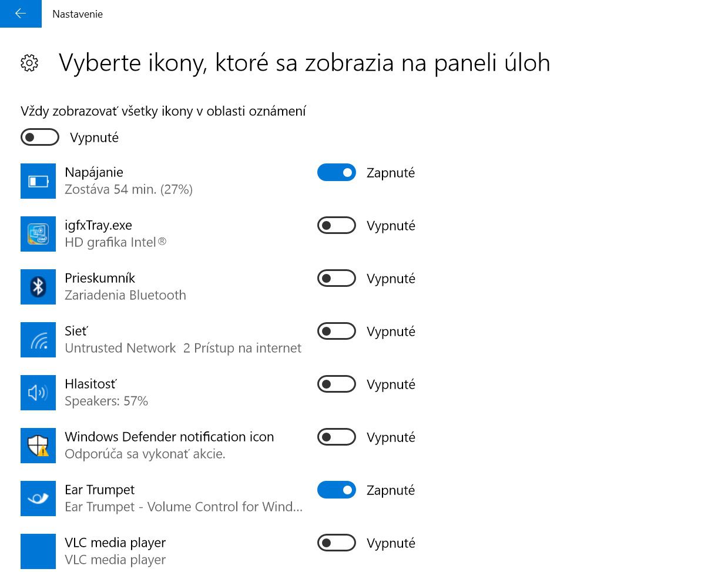Click the Windows Defender shield icon
Viewport: 728px width, 572px height.
38,446
